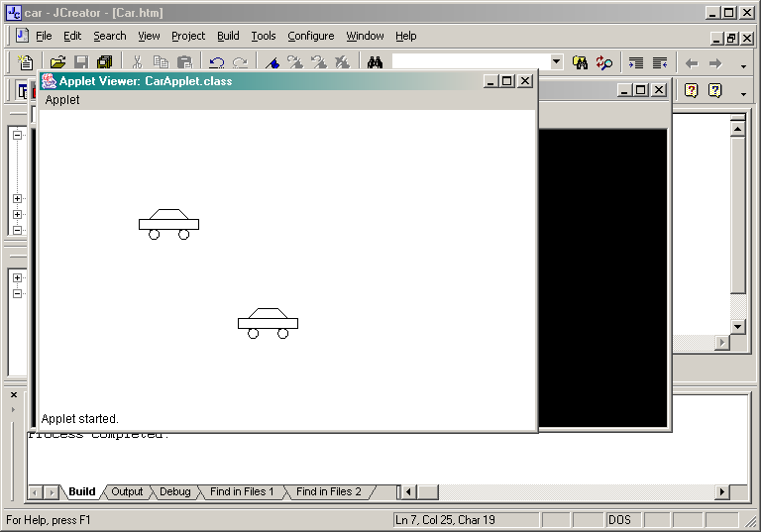Click the Copy icon in toolbar
The width and height of the screenshot is (761, 532).
161,62
